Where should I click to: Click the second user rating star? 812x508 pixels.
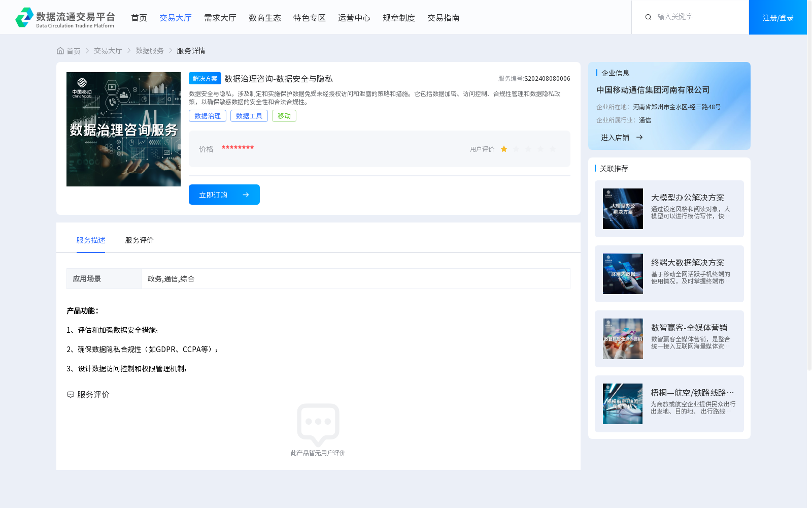point(516,149)
